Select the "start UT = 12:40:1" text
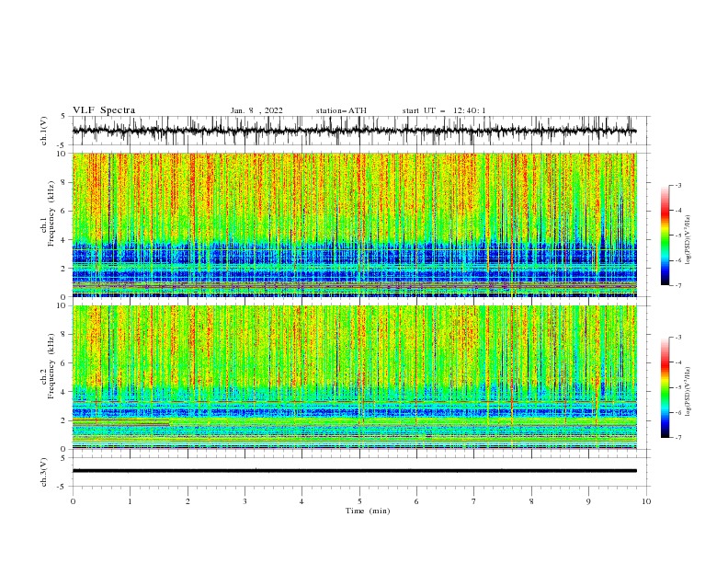 444,110
